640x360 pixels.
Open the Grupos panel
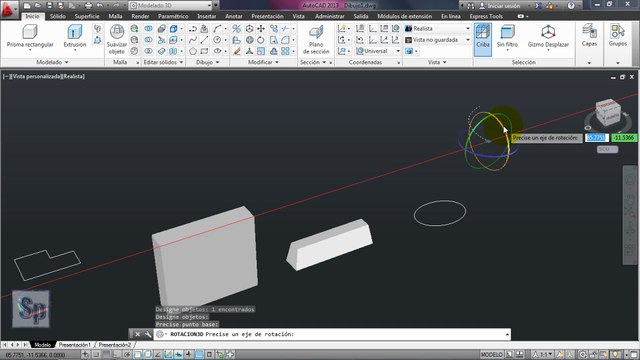618,35
